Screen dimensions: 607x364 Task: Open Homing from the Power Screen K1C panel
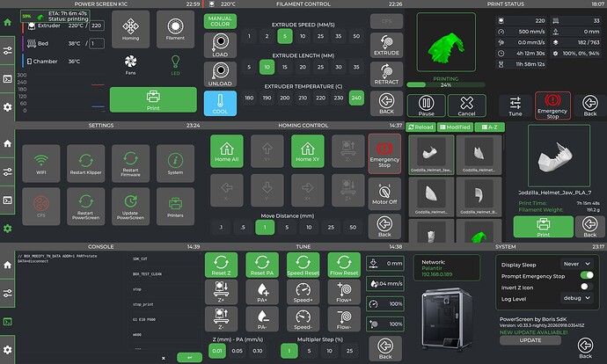[x=130, y=29]
